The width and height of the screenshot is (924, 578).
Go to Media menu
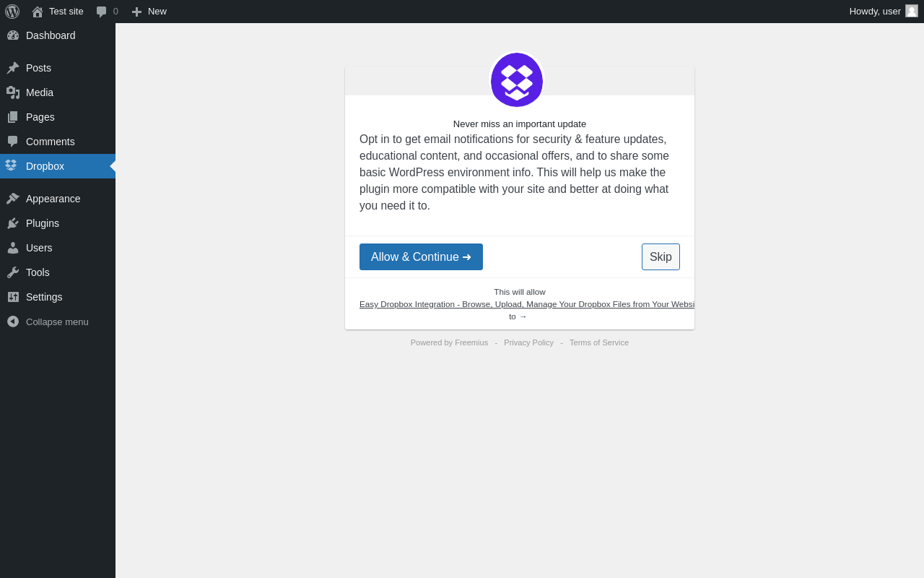[x=40, y=92]
